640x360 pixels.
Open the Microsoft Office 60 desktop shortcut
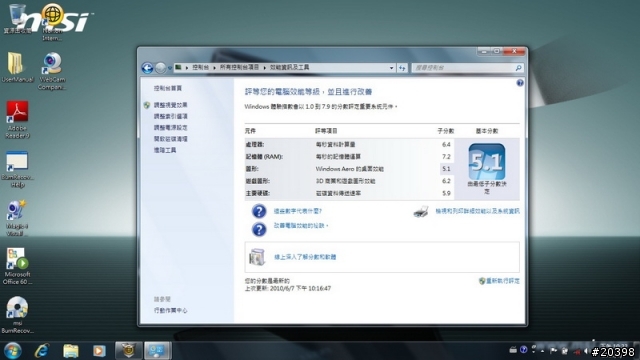coord(17,267)
